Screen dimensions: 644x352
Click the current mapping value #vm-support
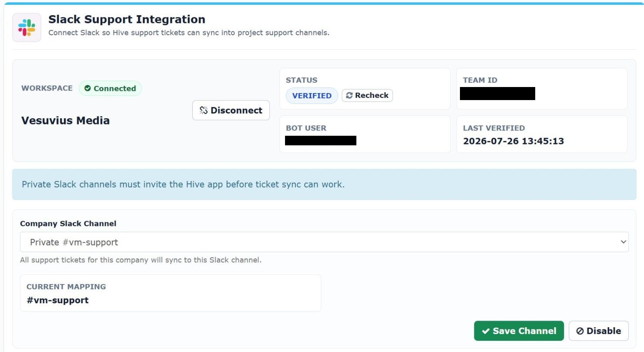(57, 300)
